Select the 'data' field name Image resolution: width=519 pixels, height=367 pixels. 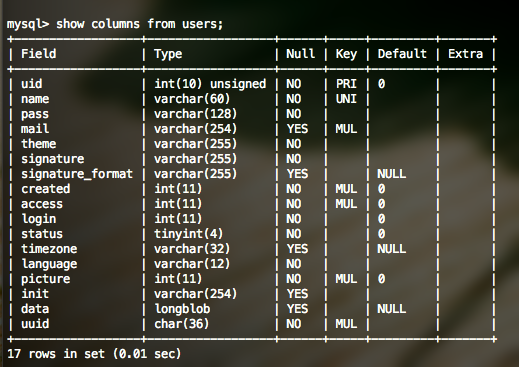click(x=35, y=309)
